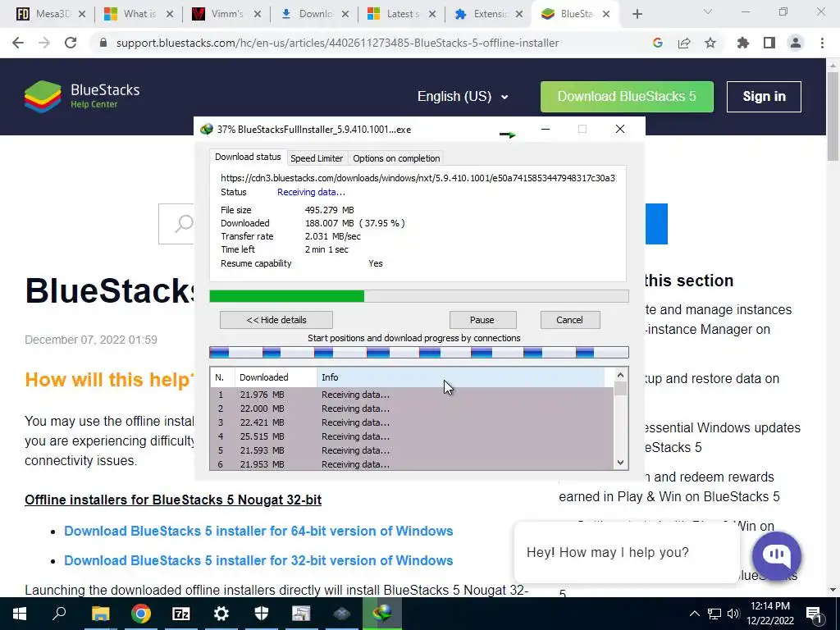Open the notification center icon

click(815, 614)
